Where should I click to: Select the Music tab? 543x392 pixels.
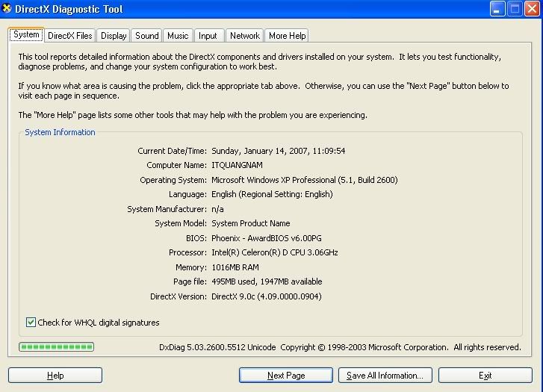point(178,36)
